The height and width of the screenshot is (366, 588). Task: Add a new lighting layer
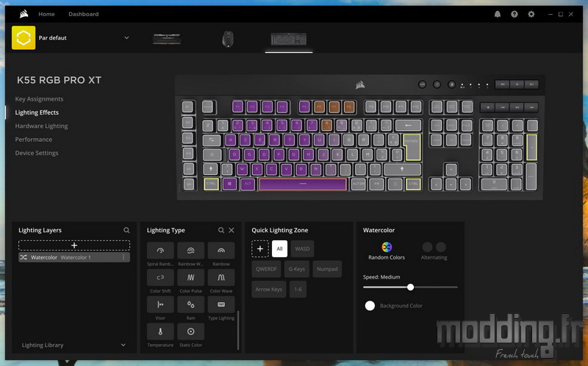74,245
